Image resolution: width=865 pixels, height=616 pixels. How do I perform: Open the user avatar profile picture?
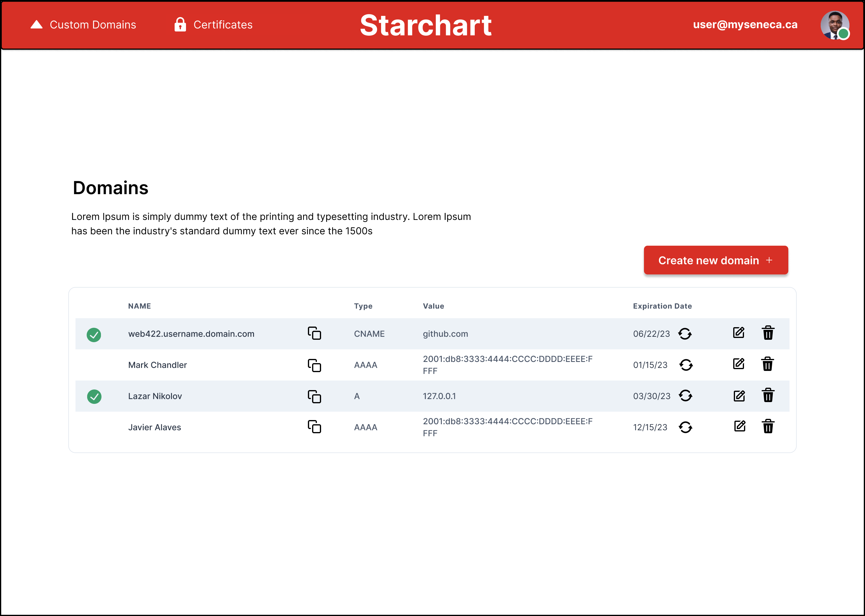click(x=834, y=25)
